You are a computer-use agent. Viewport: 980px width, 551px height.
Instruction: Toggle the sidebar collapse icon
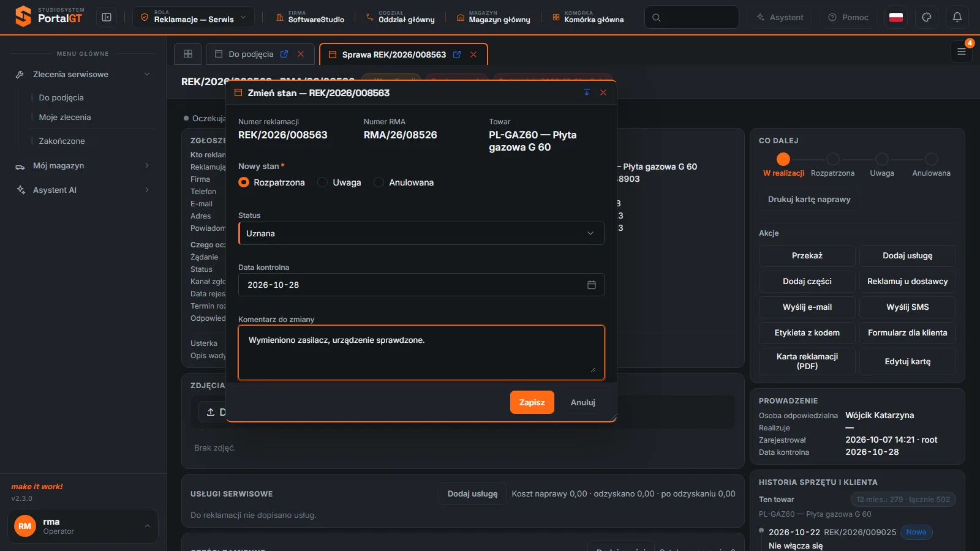tap(107, 17)
